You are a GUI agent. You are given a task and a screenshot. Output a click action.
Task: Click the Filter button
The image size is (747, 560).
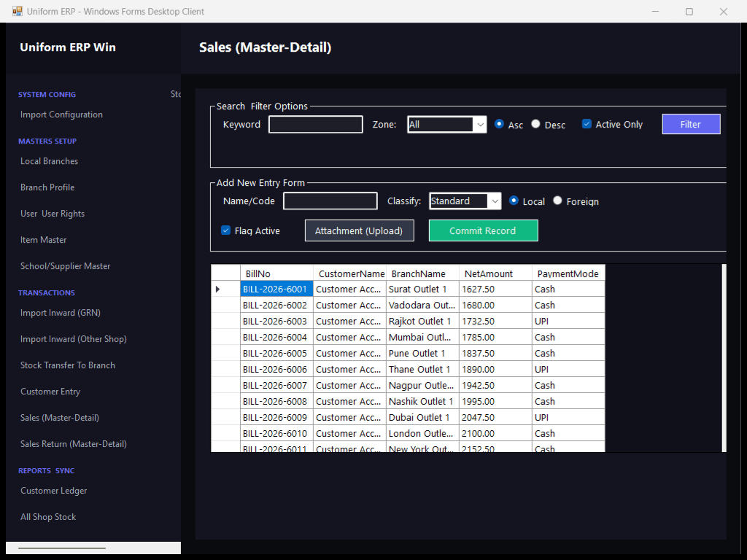691,124
